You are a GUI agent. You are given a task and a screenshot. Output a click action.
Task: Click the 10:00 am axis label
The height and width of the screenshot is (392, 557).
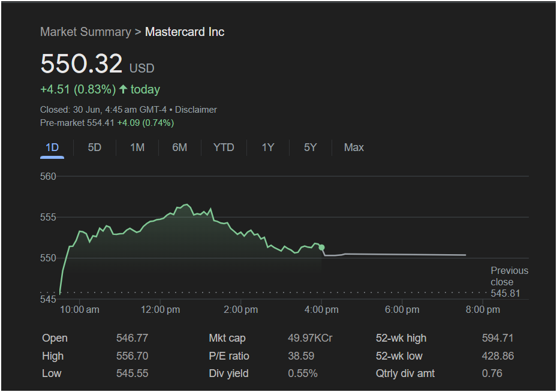(x=80, y=310)
